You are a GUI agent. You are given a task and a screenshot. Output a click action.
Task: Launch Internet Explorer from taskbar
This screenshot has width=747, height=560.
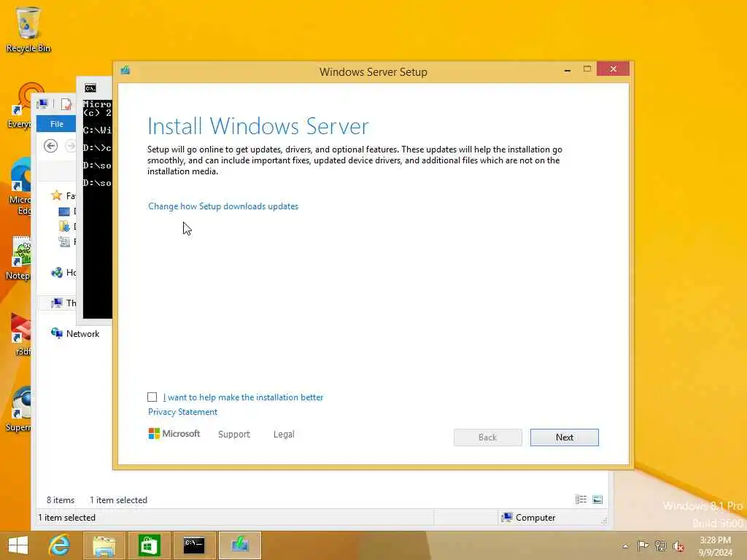pyautogui.click(x=59, y=545)
